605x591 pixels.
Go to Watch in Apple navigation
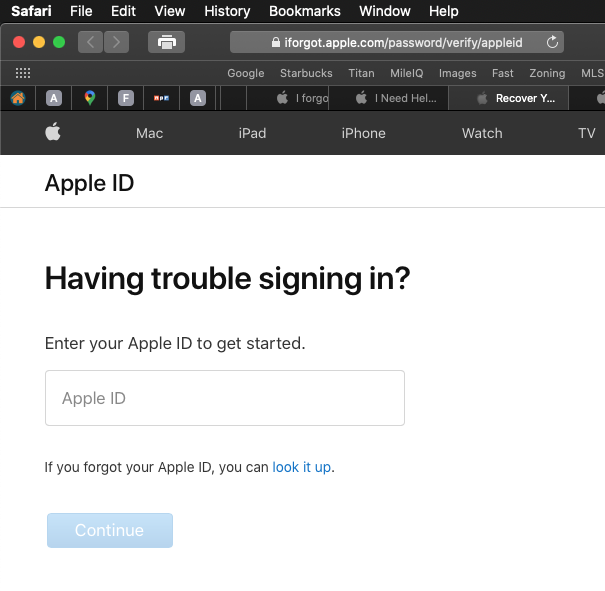(x=482, y=133)
